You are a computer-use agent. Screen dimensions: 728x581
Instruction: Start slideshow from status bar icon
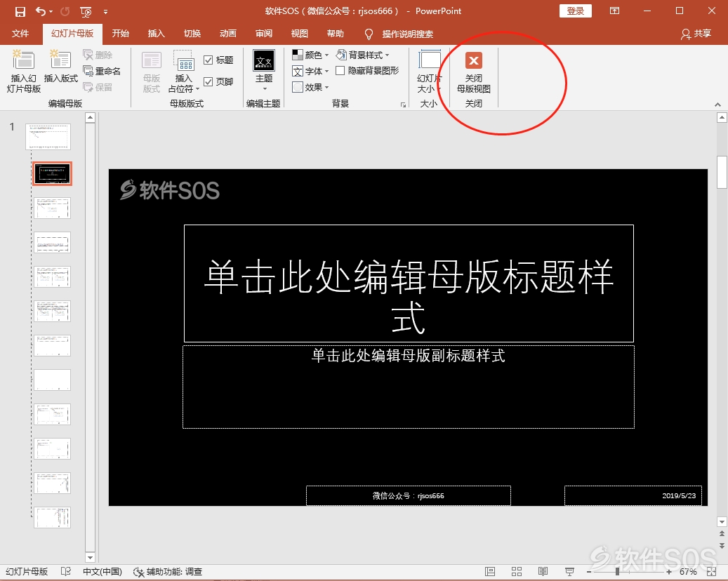(569, 571)
